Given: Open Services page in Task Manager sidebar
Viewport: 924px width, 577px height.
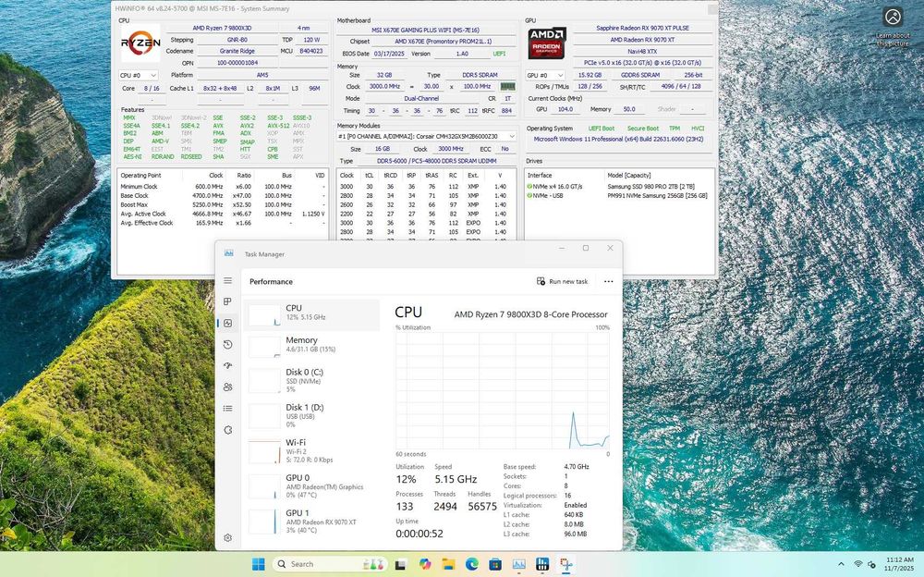Looking at the screenshot, I should [228, 430].
